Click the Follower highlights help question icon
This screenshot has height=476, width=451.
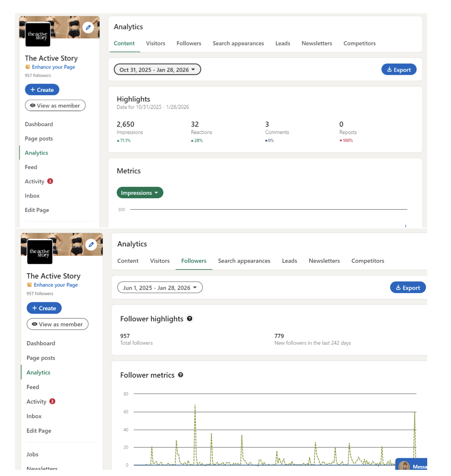tap(189, 319)
